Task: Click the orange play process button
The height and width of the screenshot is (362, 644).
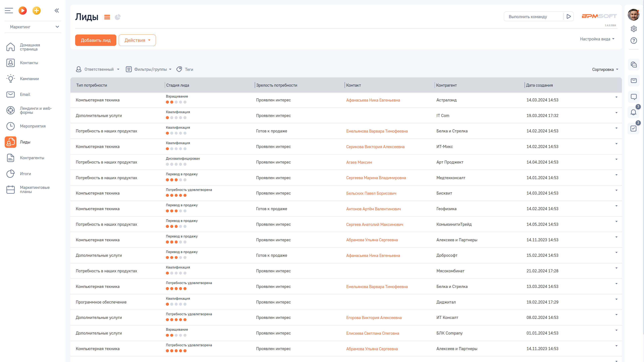Action: (x=22, y=11)
